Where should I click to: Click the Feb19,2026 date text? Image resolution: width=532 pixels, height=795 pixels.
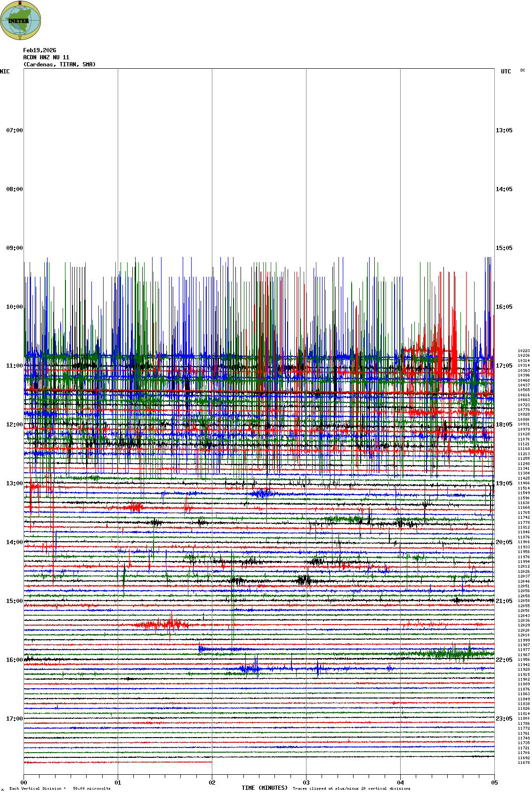[x=40, y=50]
